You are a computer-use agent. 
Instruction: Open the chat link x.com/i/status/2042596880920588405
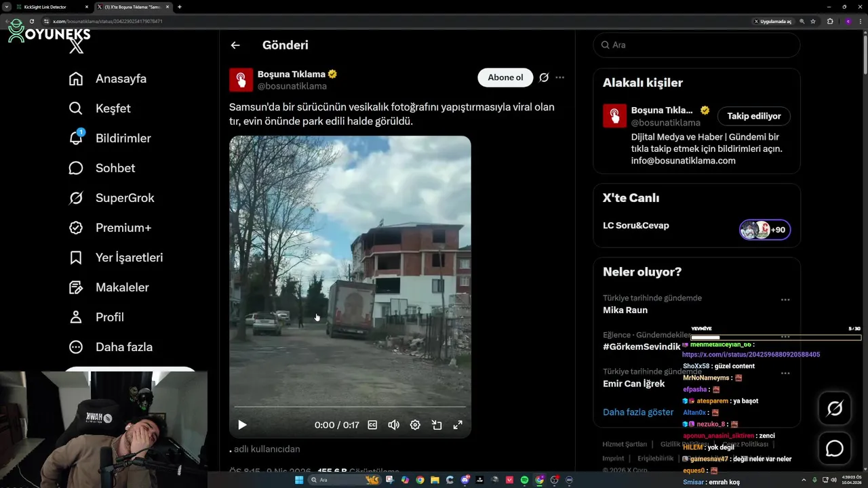click(x=751, y=354)
